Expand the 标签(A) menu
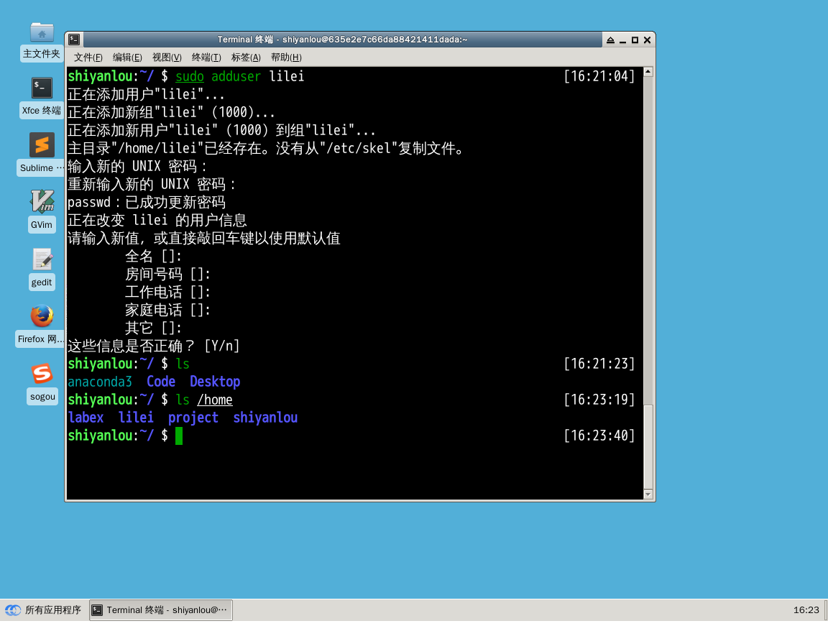This screenshot has height=644, width=828. click(x=246, y=57)
